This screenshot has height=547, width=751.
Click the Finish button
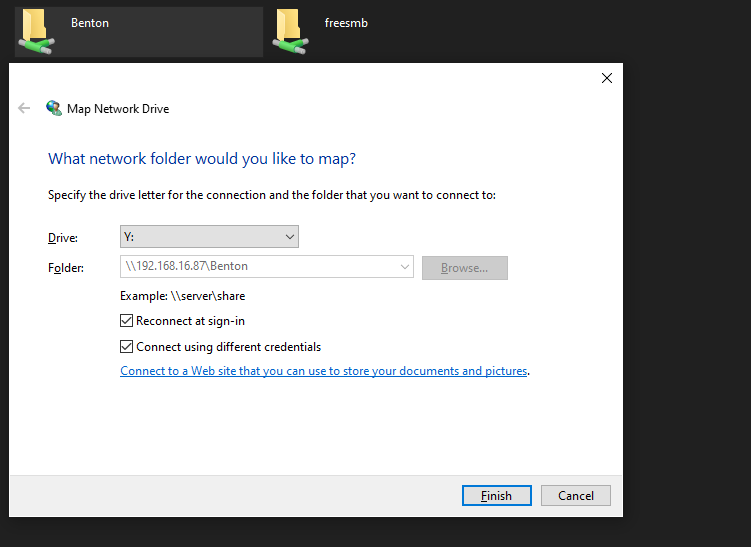497,495
